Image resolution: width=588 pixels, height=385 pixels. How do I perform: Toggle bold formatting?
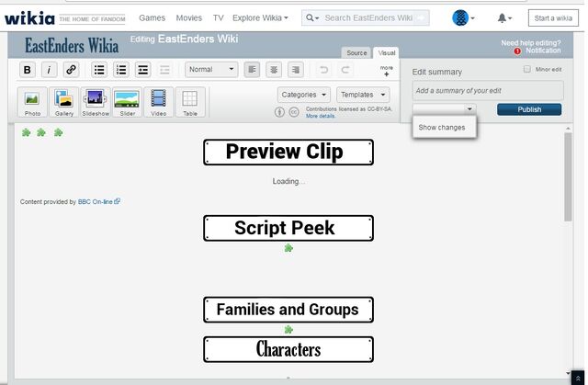(27, 70)
